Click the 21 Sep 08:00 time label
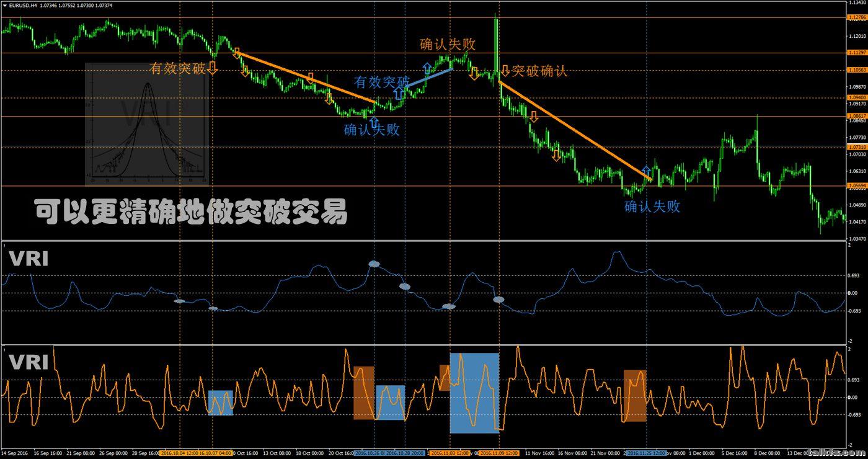Screen dimensions: 868x459 pos(81,453)
